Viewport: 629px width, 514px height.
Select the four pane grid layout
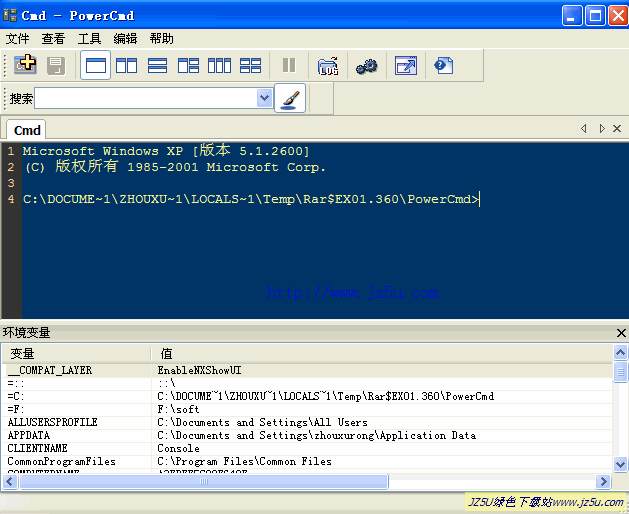pyautogui.click(x=250, y=65)
